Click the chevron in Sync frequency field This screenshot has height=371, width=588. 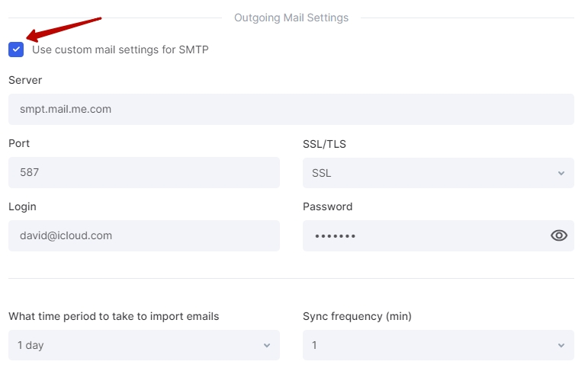[x=561, y=346]
